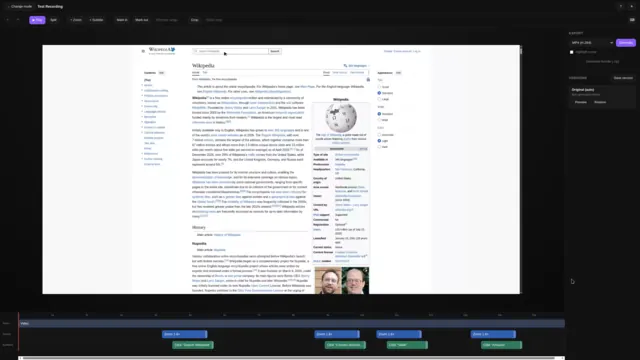Select the Video track bar in timeline

pyautogui.click(x=292, y=323)
